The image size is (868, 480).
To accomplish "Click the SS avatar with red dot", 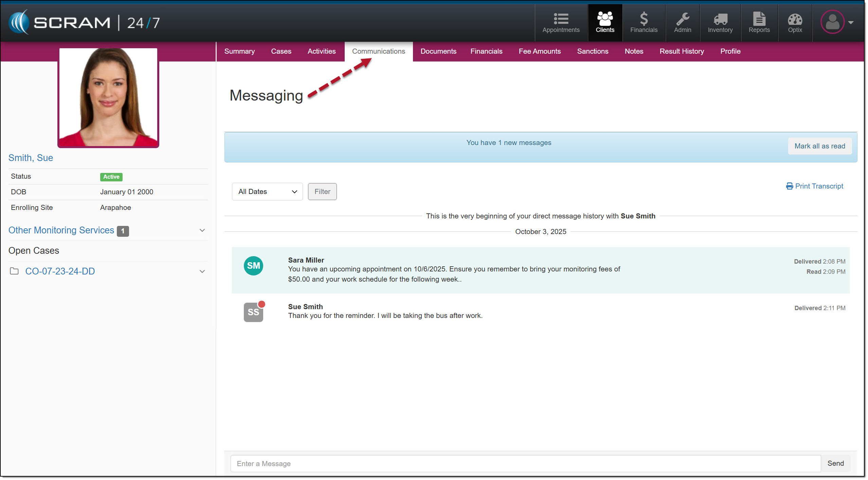I will coord(253,312).
